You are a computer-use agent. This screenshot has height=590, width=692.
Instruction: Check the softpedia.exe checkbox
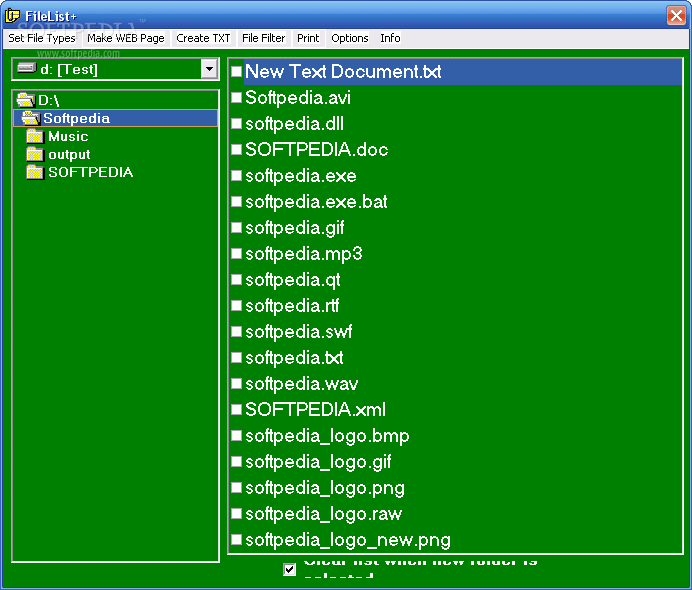(237, 176)
